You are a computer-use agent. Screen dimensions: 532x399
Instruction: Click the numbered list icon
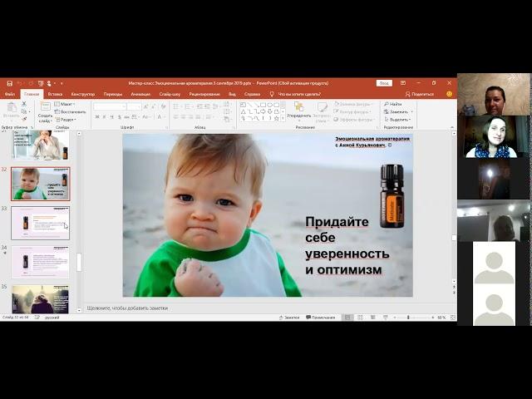click(x=188, y=106)
